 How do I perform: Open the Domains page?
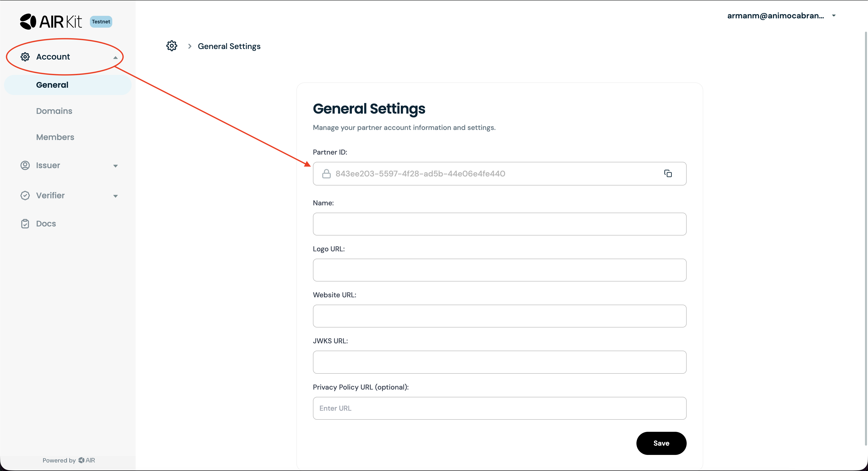pyautogui.click(x=54, y=111)
